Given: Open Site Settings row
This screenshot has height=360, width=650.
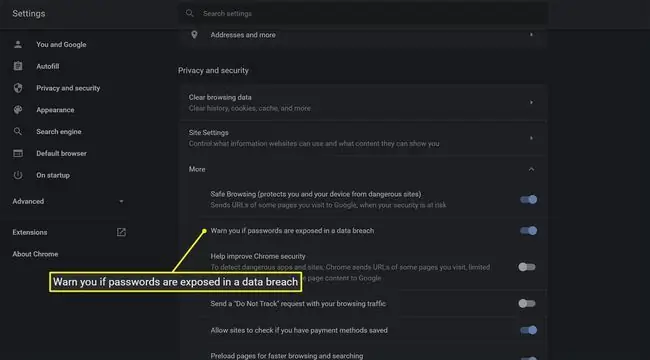Looking at the screenshot, I should (x=364, y=138).
